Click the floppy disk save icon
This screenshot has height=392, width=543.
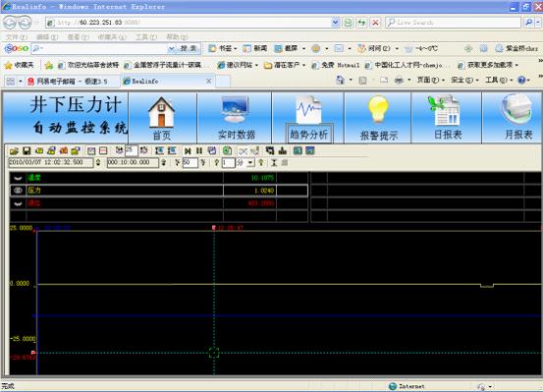click(27, 150)
